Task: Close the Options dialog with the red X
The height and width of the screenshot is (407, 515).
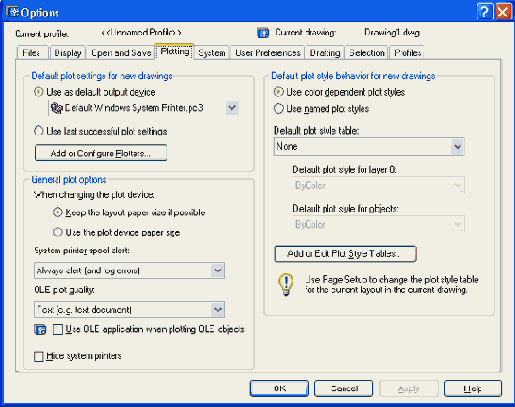Action: click(503, 12)
